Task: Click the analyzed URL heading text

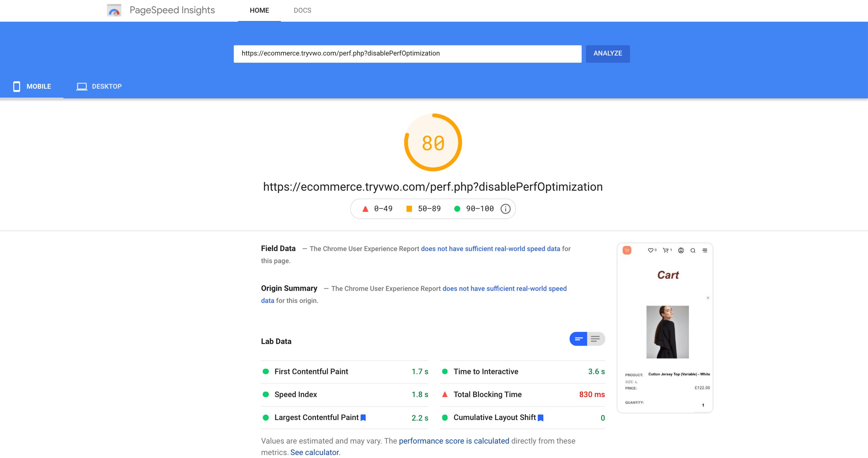Action: click(x=433, y=187)
